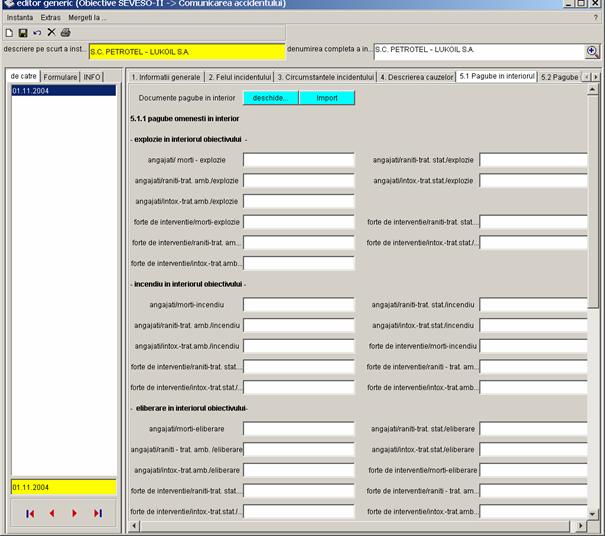Go to previous record red arrow
605x536 pixels.
[53, 513]
